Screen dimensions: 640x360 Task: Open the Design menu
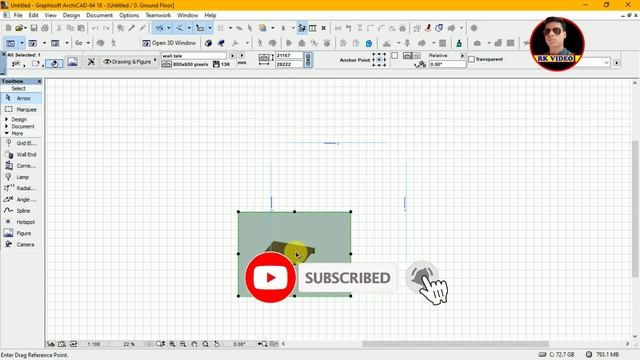(x=71, y=15)
